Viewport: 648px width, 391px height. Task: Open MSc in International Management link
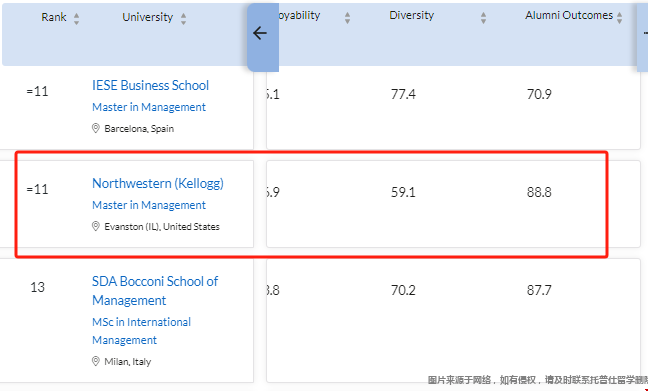point(141,331)
